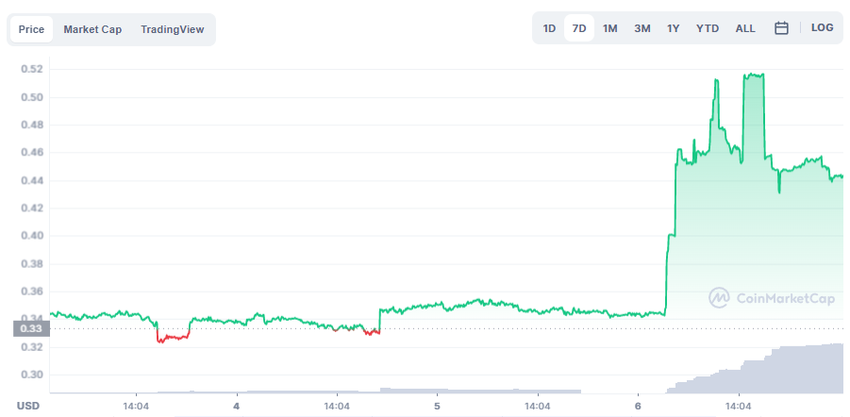This screenshot has width=850, height=417.
Task: Click the USD currency label
Action: 27,406
